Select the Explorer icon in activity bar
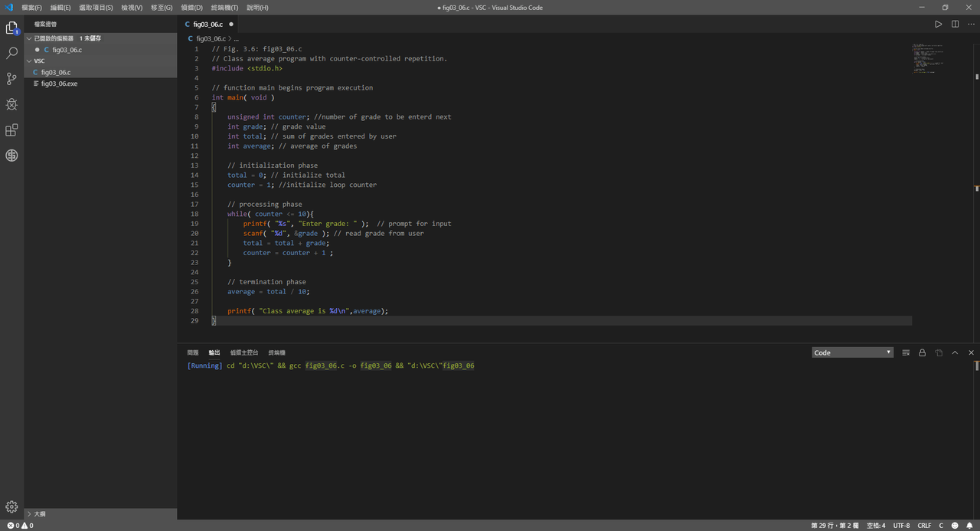This screenshot has height=531, width=980. 11,28
